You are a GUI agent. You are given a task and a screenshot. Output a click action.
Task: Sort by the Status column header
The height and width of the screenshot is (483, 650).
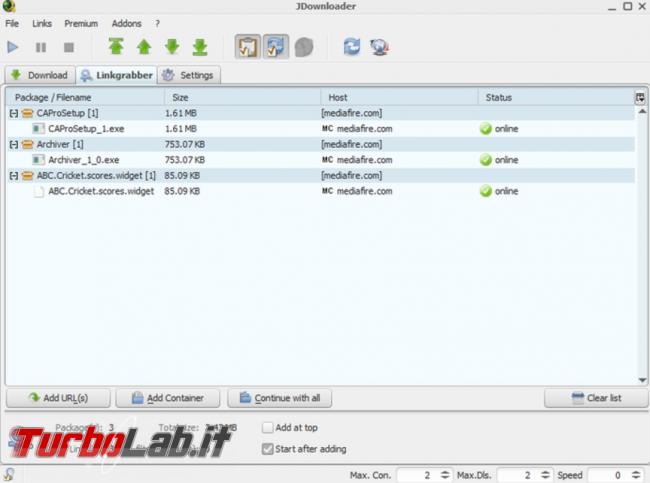556,97
